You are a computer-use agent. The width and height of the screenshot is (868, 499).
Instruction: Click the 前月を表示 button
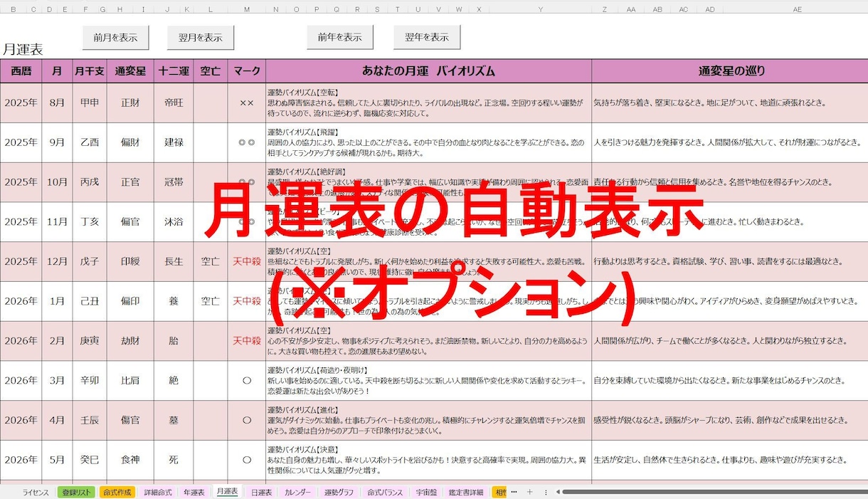[x=115, y=38]
